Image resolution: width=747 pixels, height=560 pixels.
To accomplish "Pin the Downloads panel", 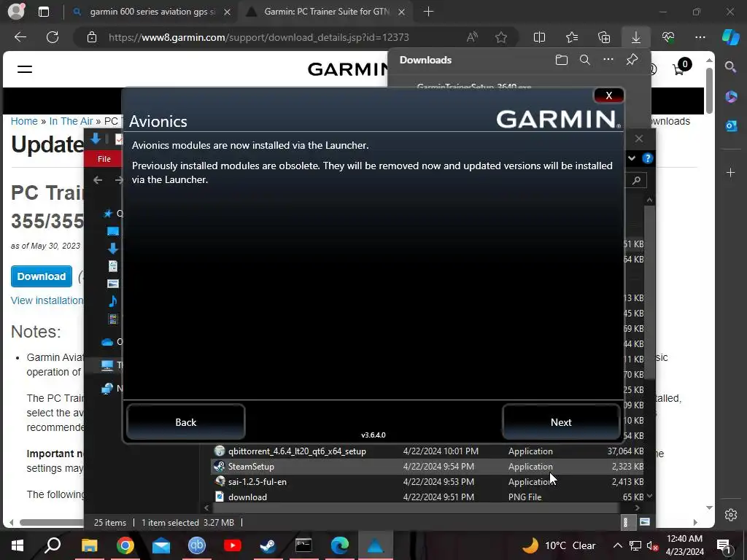I will pyautogui.click(x=632, y=60).
